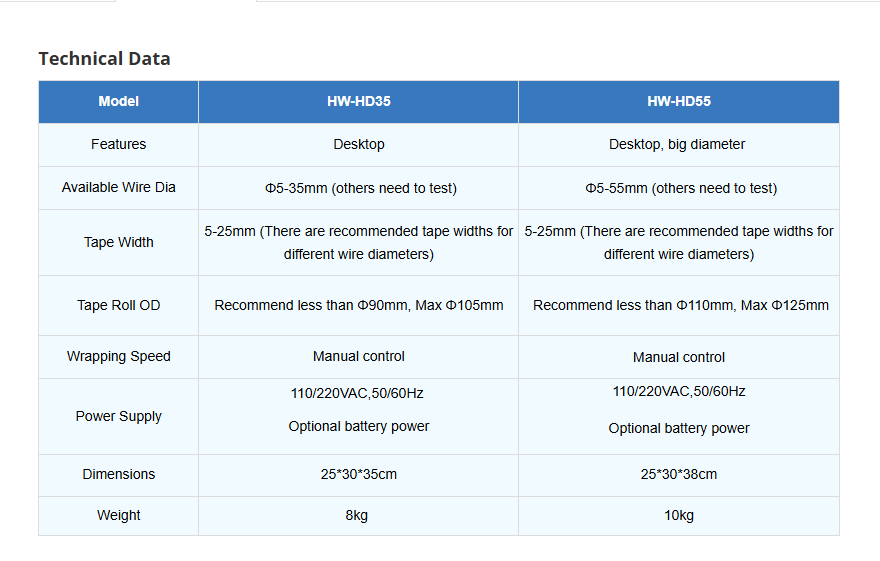Select the 25*30*35cm dimensions cell
880x561 pixels.
(359, 474)
